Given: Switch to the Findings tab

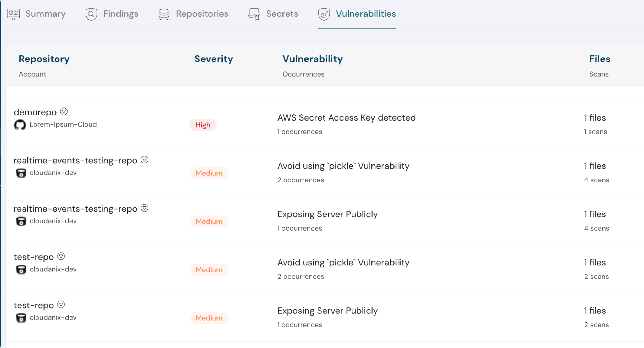Looking at the screenshot, I should click(121, 14).
